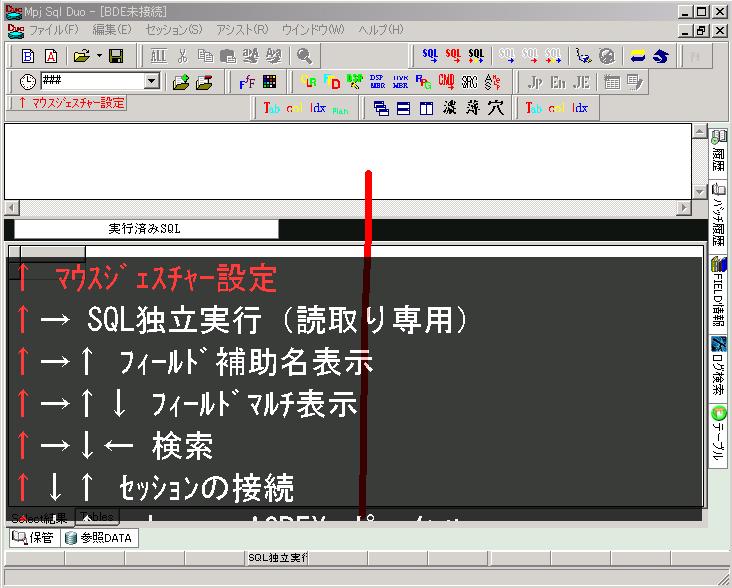Viewport: 732px width, 588px height.
Task: Click the greyed table grid icon
Action: coord(612,82)
